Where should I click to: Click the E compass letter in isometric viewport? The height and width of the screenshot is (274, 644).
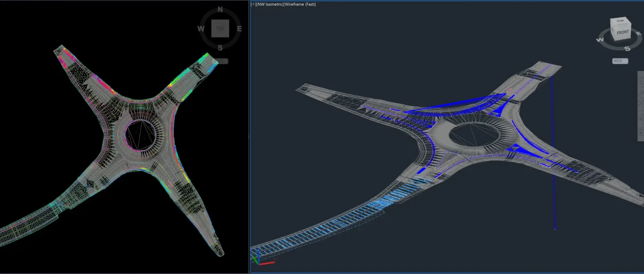[x=639, y=33]
